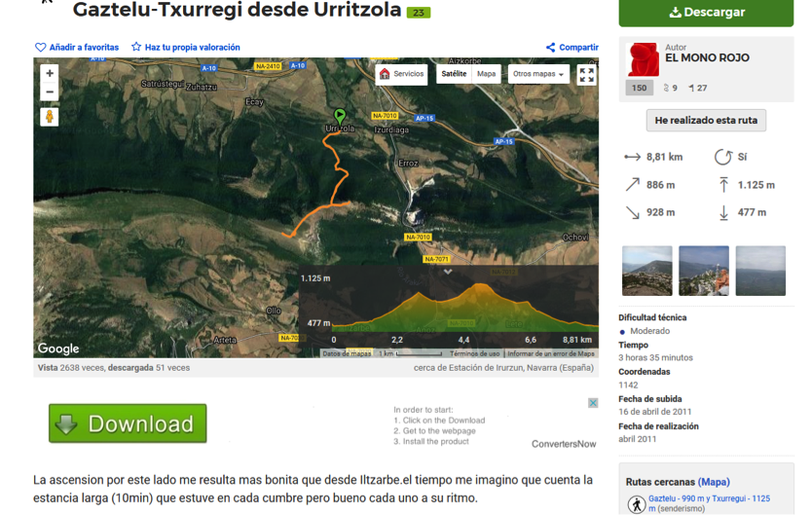Click the elevation profile peak on the chart
The width and height of the screenshot is (812, 515).
click(482, 285)
